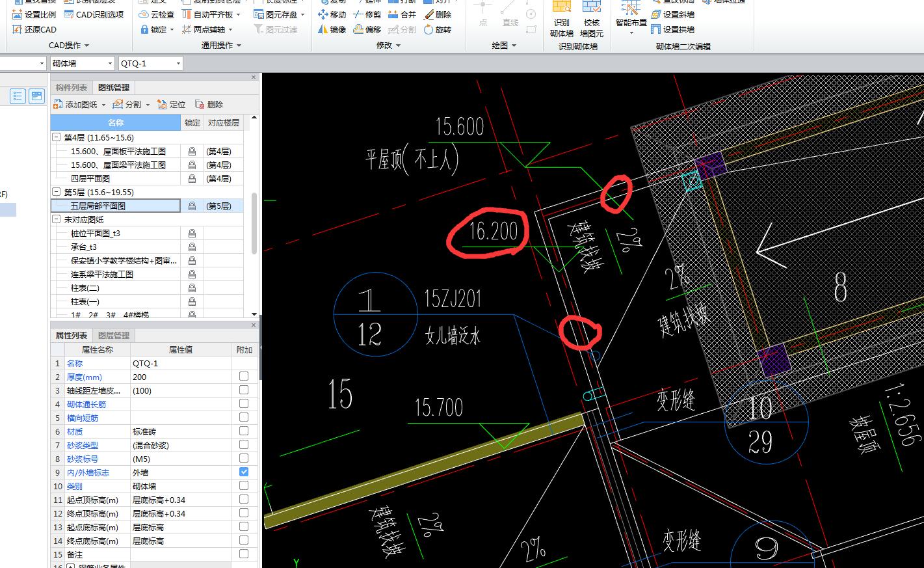Run 云检查 cloud check

157,14
